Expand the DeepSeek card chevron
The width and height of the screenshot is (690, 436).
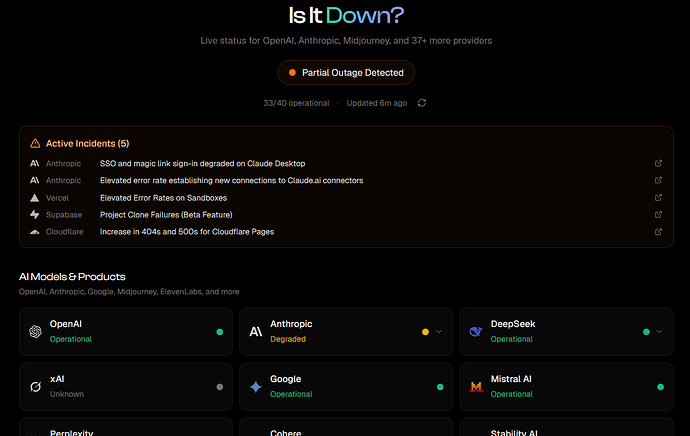(x=658, y=331)
